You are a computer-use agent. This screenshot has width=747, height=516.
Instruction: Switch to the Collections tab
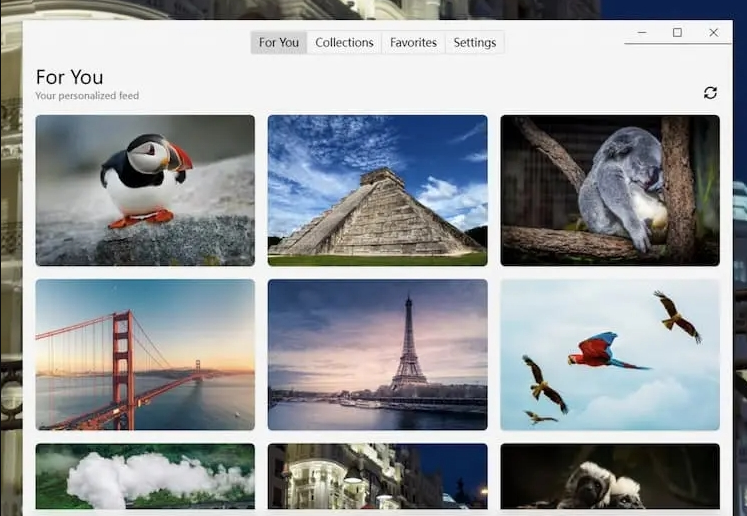tap(344, 43)
